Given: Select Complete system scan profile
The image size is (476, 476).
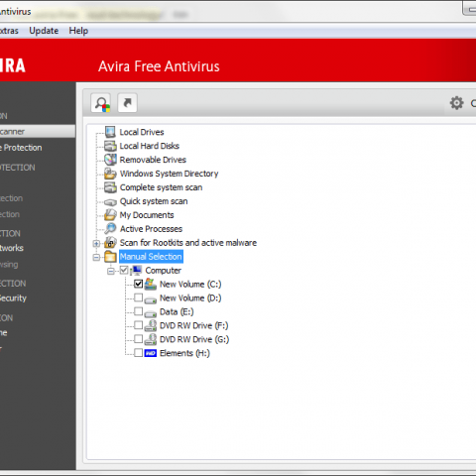Looking at the screenshot, I should point(161,187).
